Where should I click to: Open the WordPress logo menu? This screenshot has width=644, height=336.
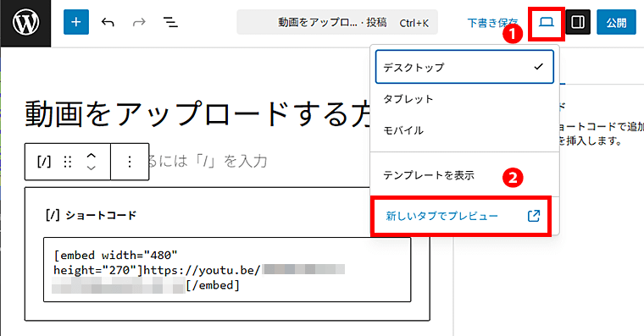click(25, 23)
